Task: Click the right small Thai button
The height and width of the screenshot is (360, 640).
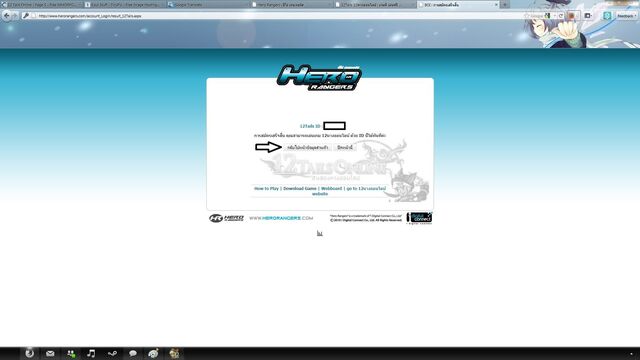Action: point(345,147)
